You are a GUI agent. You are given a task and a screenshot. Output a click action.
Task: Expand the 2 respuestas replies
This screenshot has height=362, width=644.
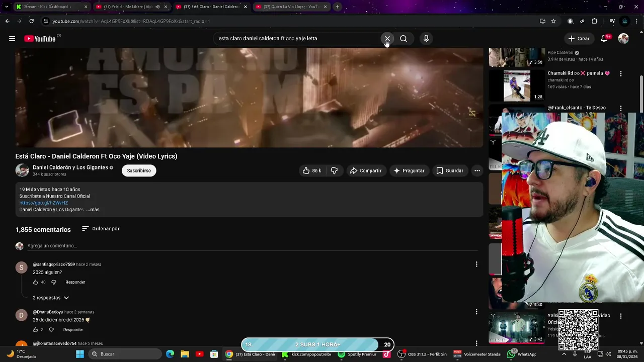coord(51,298)
